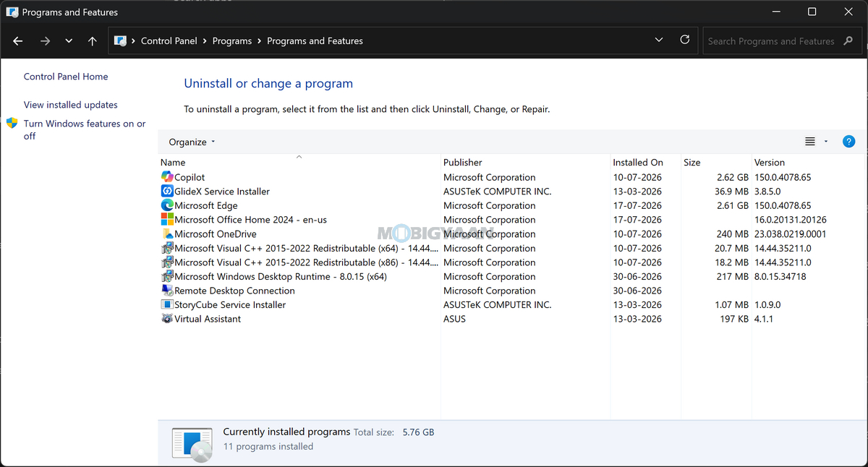Select the Virtual Assistant name text

[208, 319]
